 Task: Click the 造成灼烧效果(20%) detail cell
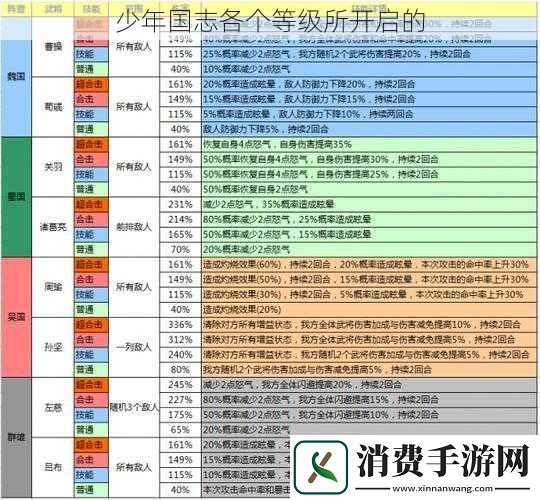(369, 309)
